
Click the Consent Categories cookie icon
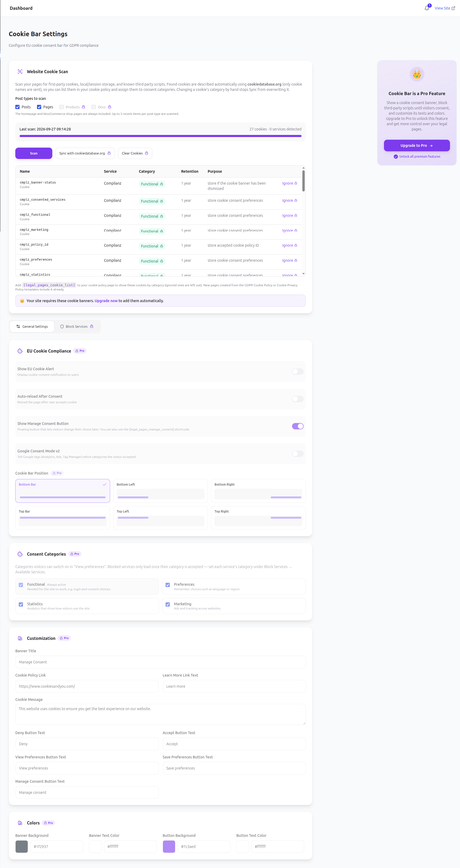tap(20, 554)
